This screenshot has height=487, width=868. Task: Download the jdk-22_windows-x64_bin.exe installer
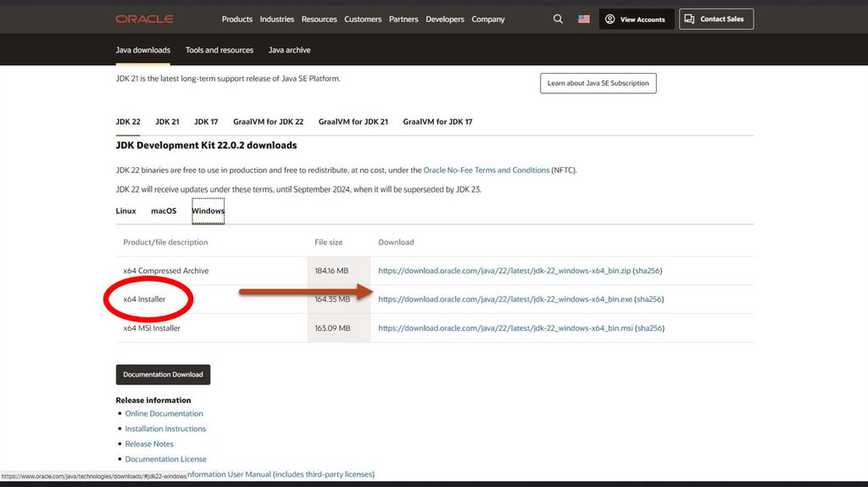(505, 299)
